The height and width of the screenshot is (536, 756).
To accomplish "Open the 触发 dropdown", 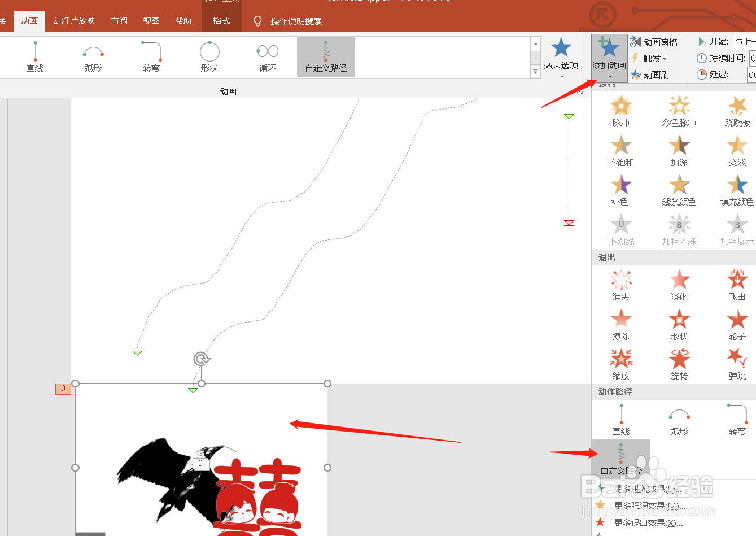I will [x=649, y=58].
